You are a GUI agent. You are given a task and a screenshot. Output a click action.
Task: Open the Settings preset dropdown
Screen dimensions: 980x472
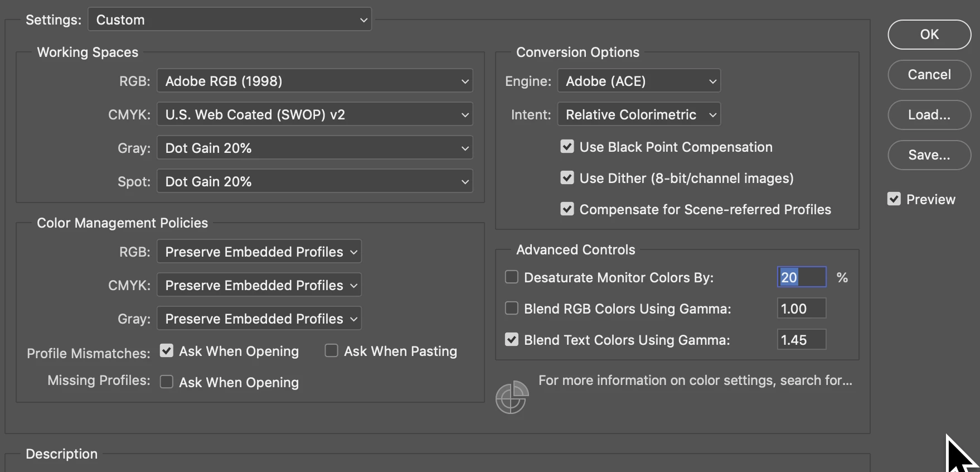point(230,20)
